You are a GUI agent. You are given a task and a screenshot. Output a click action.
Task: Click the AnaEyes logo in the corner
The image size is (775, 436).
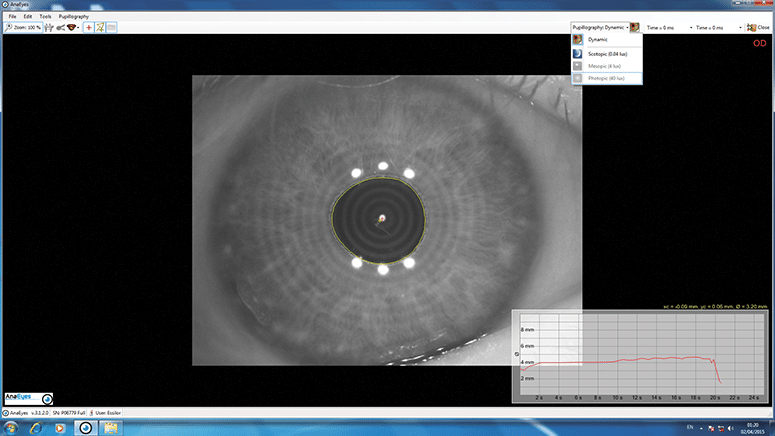pos(28,397)
